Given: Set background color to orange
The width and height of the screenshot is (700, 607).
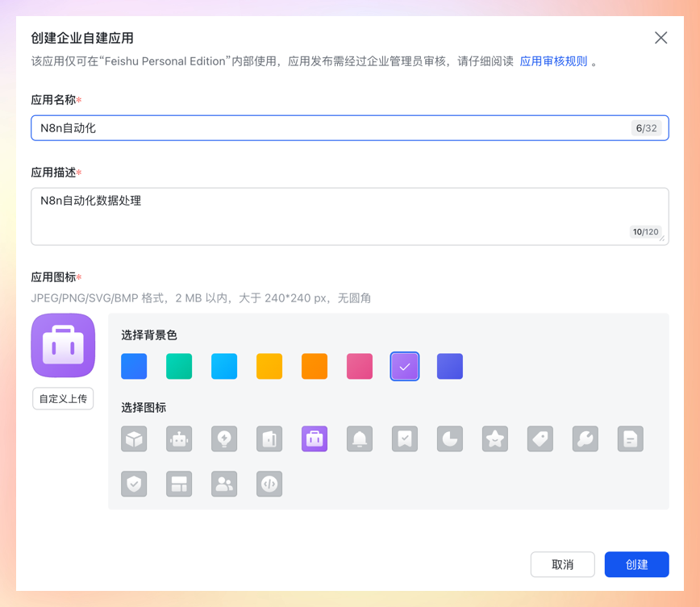Looking at the screenshot, I should click(315, 366).
